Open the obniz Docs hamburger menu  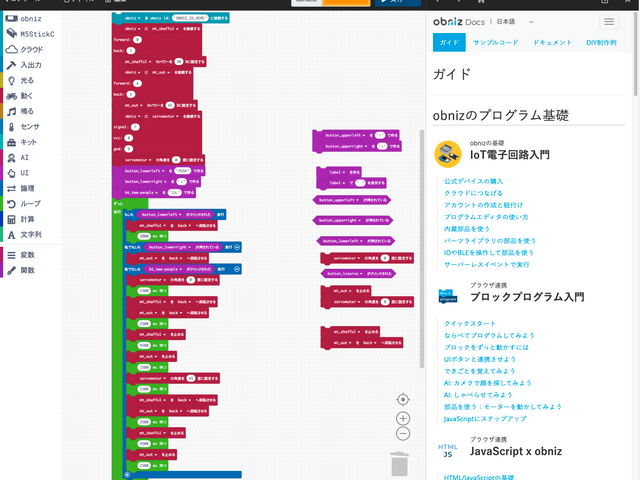(609, 22)
